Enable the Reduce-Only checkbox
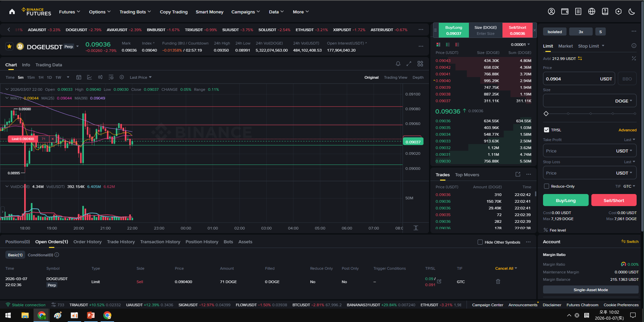 coord(546,186)
